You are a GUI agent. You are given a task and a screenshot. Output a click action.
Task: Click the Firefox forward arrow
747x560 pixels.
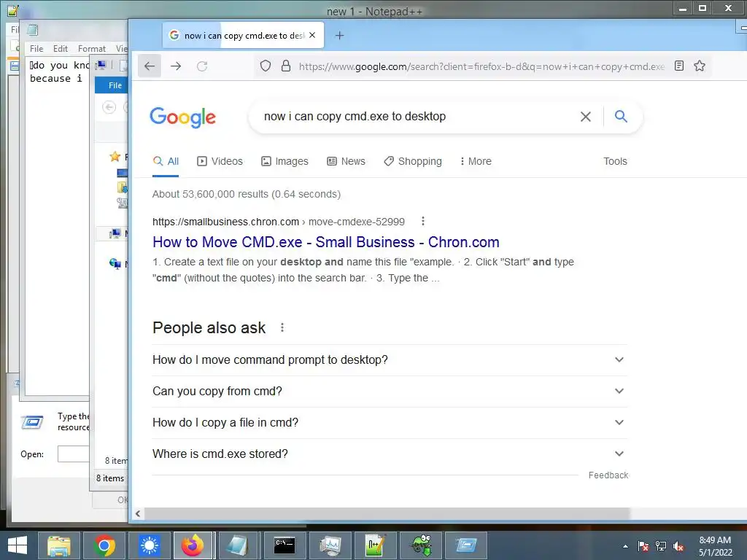(176, 66)
